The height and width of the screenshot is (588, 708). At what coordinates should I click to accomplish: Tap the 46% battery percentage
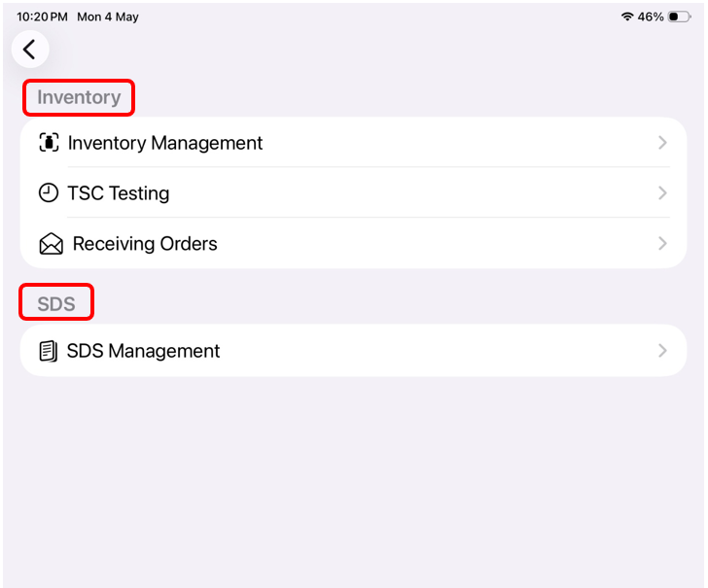(651, 17)
